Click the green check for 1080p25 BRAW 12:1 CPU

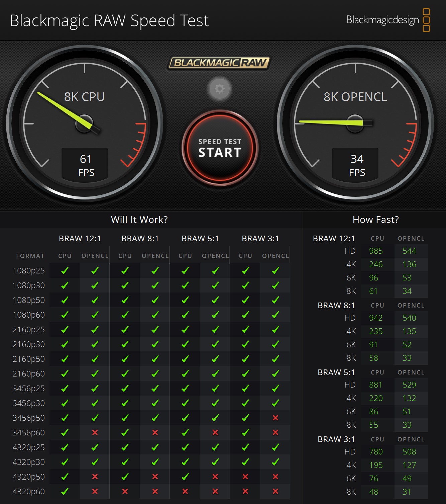(65, 270)
